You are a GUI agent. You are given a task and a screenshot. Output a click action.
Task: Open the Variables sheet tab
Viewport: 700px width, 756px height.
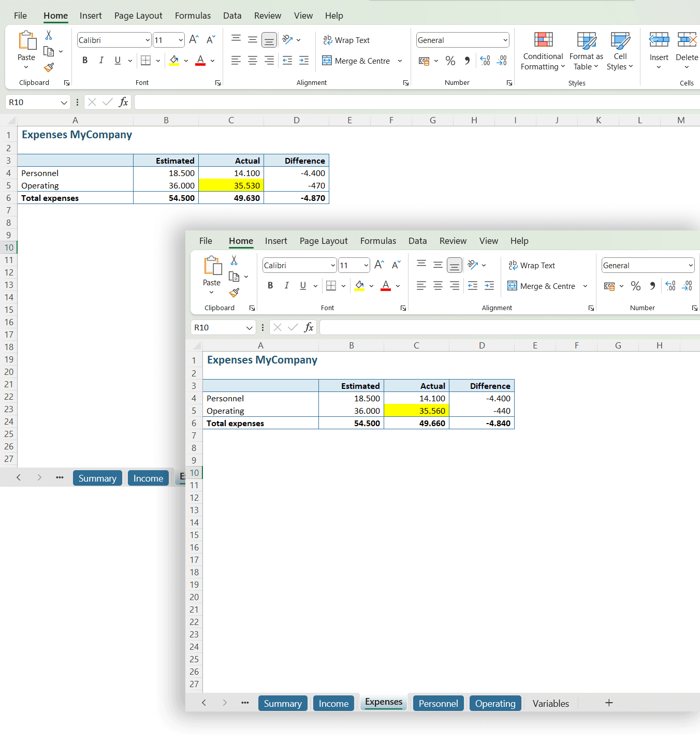[x=550, y=703]
